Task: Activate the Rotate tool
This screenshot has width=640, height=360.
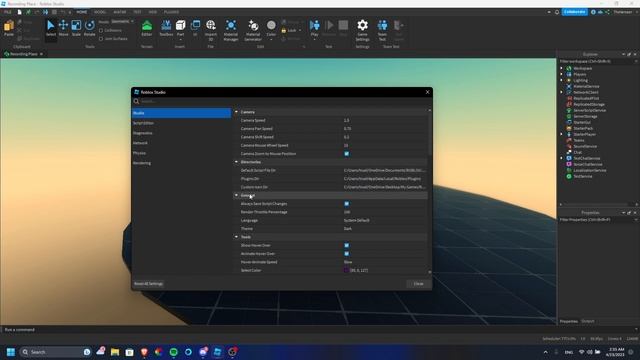Action: (89, 28)
